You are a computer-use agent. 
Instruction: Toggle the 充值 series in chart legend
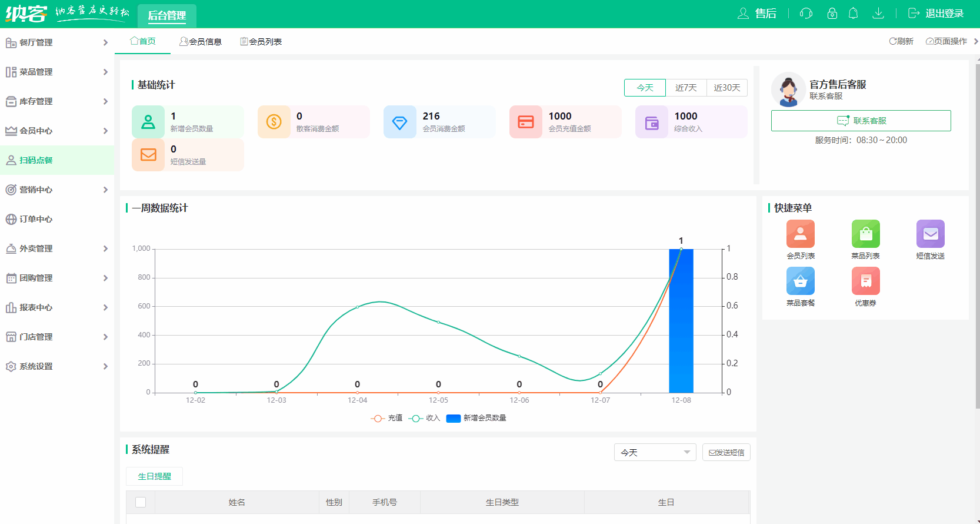tap(387, 418)
